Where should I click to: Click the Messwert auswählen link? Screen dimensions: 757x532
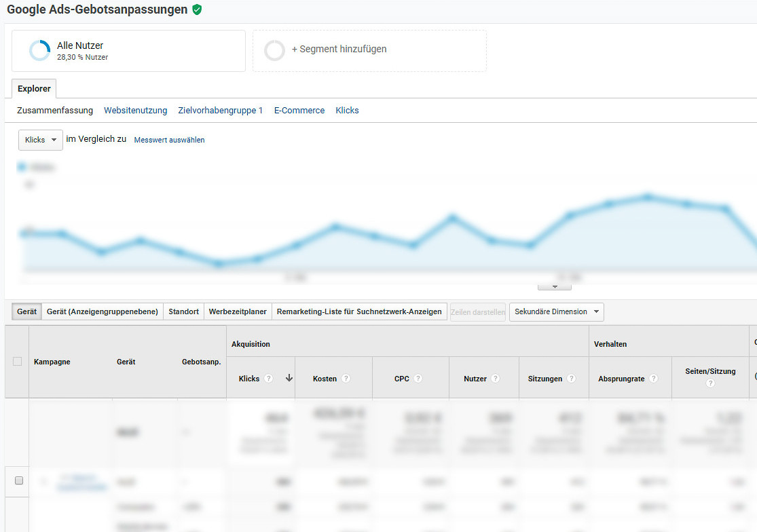(169, 140)
